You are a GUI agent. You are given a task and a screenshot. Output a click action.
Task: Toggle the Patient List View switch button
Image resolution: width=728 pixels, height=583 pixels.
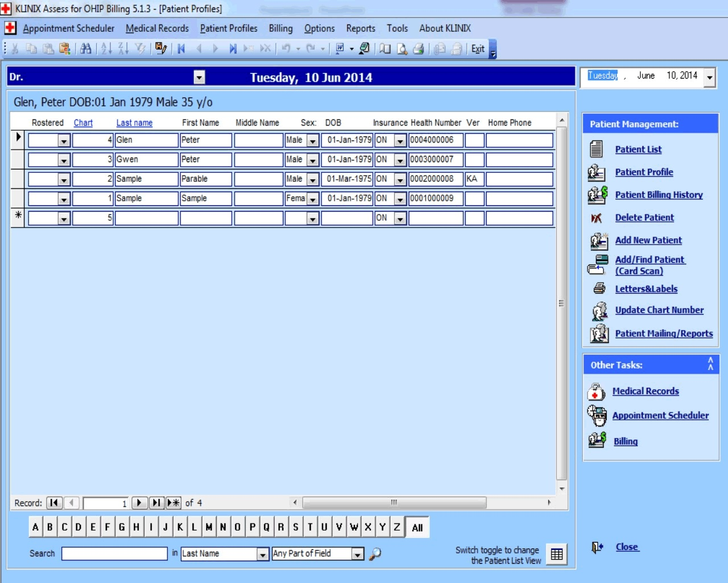click(557, 554)
